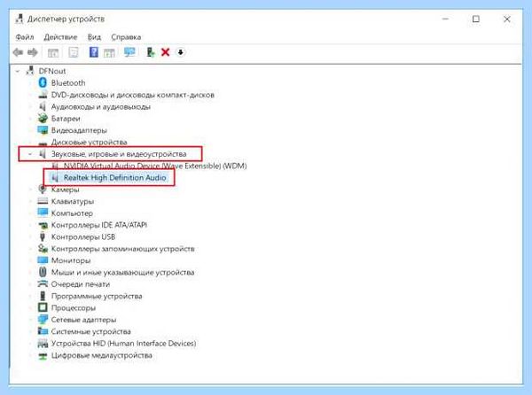This screenshot has width=532, height=395.
Task: Select the Камеры category
Action: 65,190
